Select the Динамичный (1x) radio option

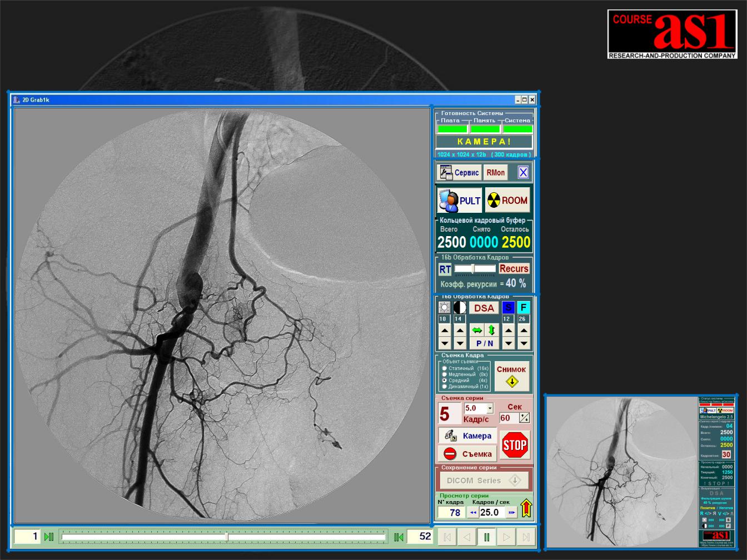point(444,387)
